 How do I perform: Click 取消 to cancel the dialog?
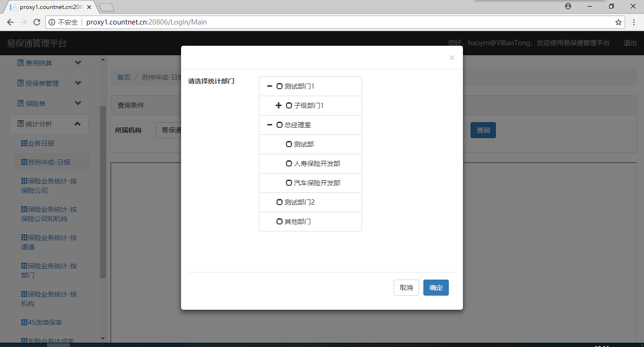click(406, 288)
